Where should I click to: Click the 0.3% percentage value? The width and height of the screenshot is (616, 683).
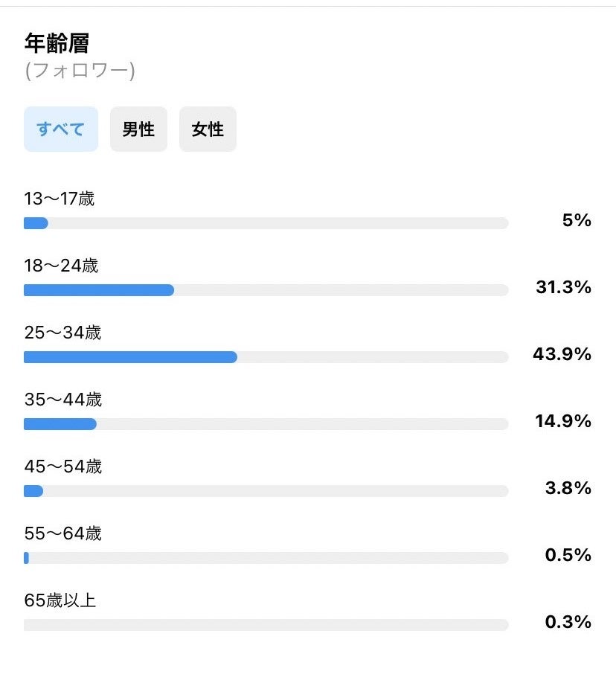coord(568,623)
